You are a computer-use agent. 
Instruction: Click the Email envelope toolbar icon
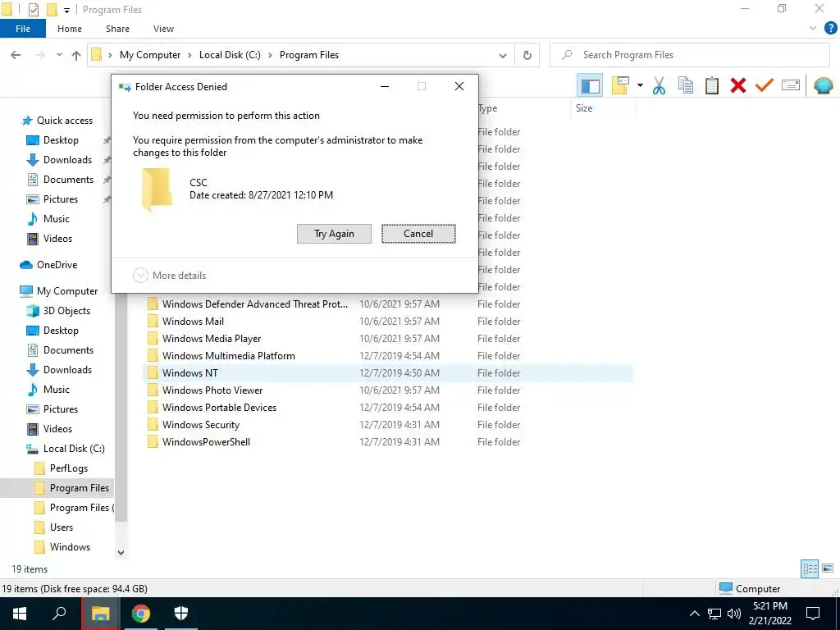click(x=791, y=85)
